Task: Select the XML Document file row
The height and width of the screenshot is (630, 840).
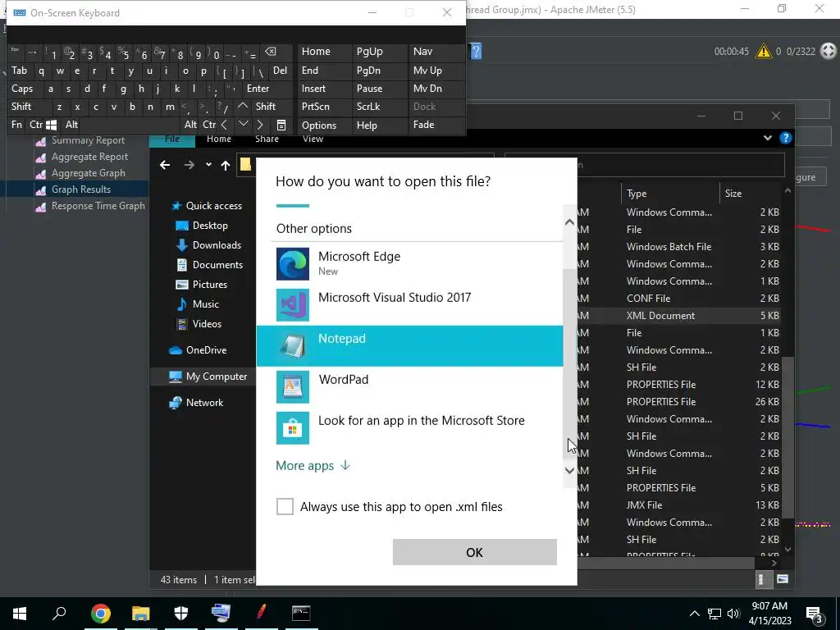Action: coord(680,316)
